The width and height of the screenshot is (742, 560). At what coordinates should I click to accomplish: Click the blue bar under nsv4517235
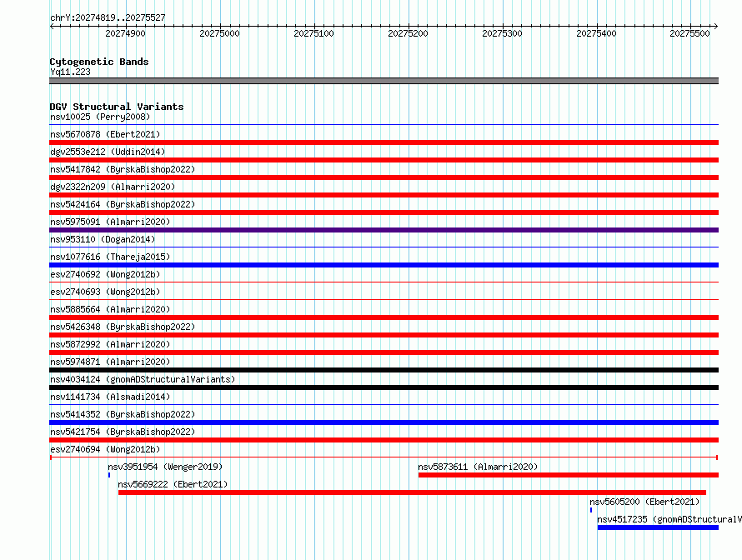659,527
